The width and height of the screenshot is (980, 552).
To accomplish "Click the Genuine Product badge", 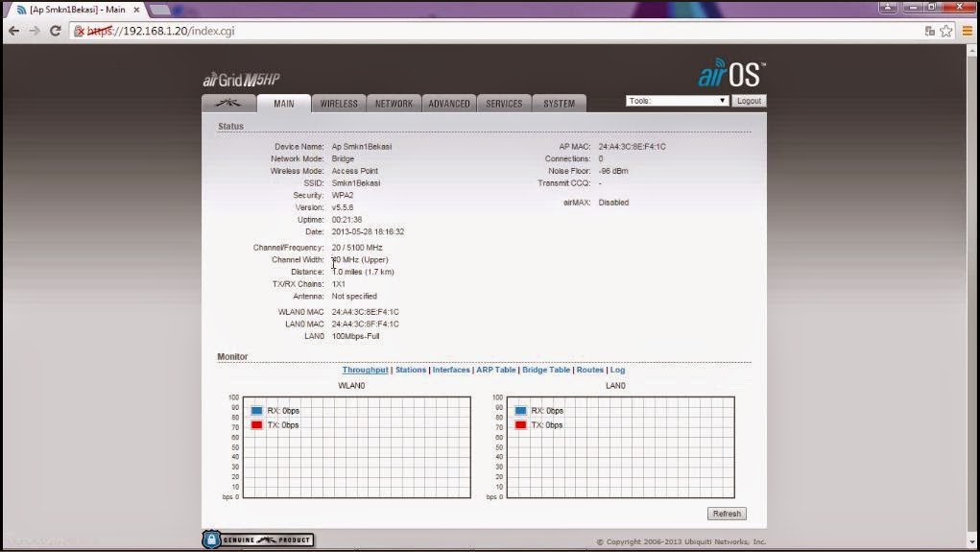I will coord(257,540).
